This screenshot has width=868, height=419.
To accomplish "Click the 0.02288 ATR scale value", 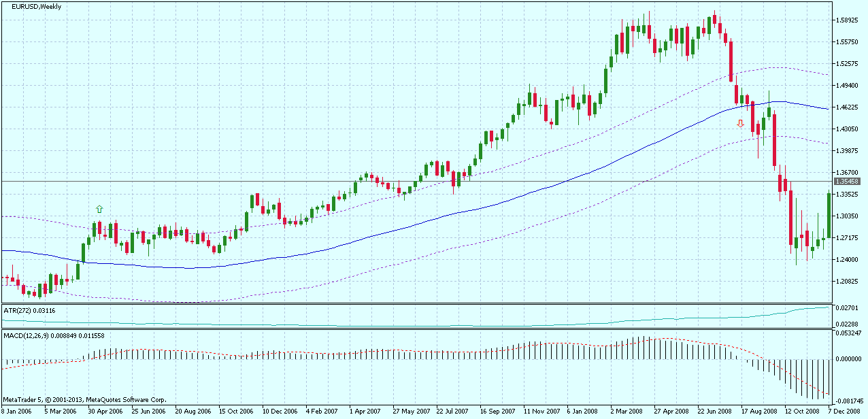I will point(848,324).
